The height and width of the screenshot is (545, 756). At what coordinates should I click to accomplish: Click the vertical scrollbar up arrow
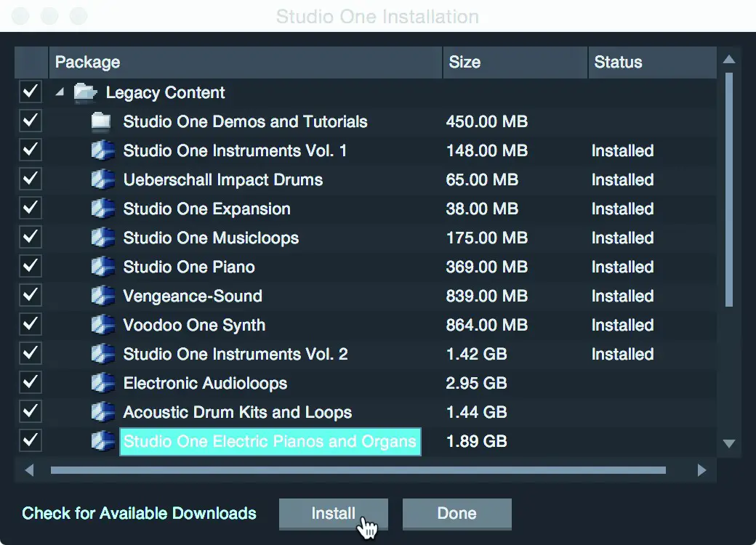point(729,60)
